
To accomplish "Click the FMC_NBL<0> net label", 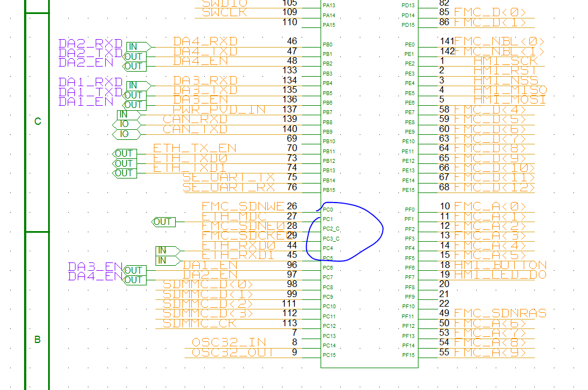I will 499,41.
